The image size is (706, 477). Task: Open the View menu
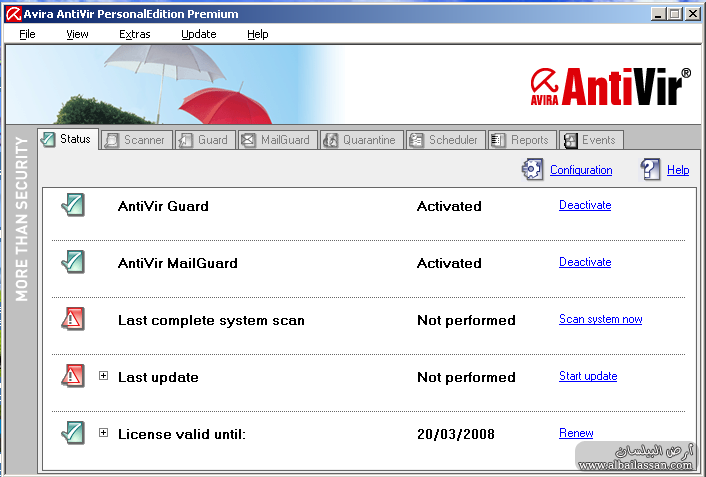(77, 34)
